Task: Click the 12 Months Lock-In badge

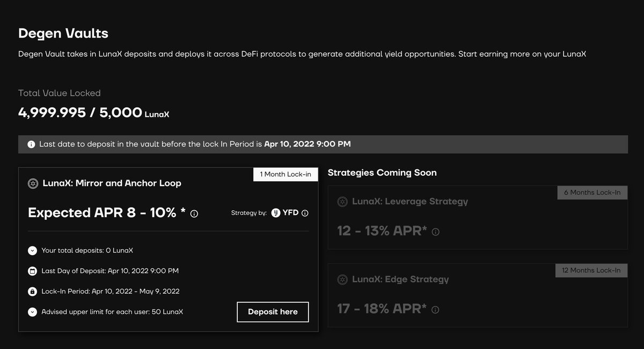Action: coord(591,270)
